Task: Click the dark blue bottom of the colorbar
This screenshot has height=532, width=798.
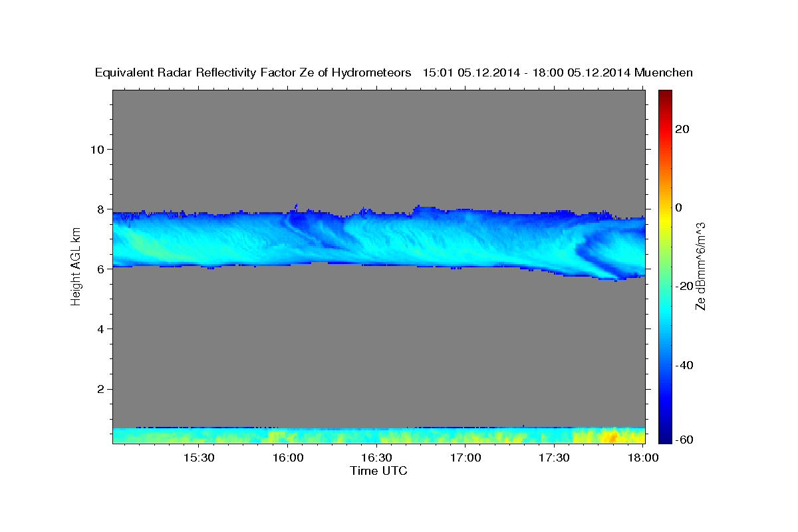Action: 664,436
